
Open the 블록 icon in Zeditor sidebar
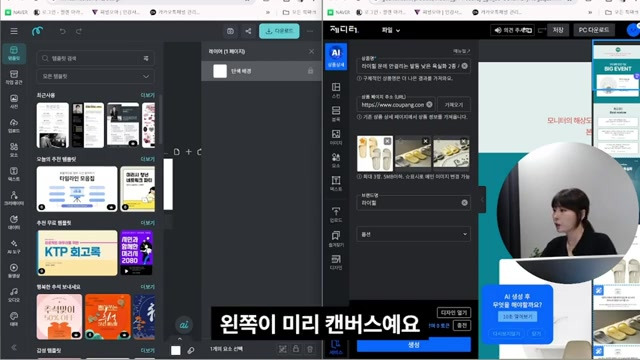[336, 113]
